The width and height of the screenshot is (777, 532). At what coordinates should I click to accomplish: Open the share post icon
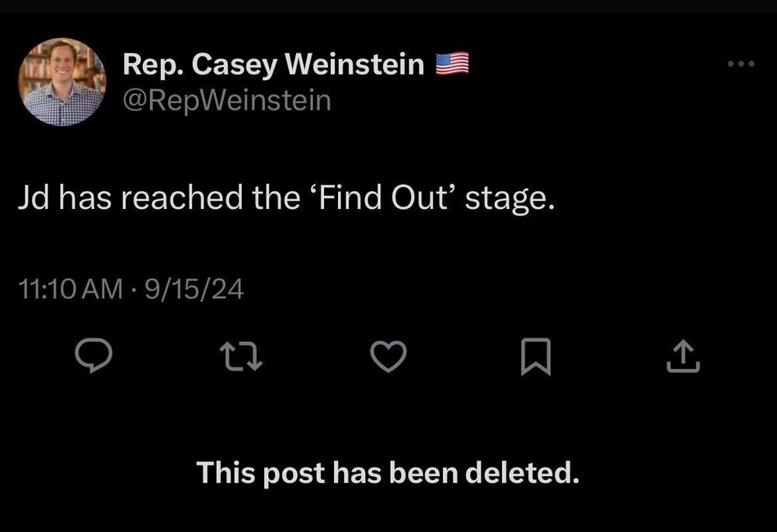point(683,356)
